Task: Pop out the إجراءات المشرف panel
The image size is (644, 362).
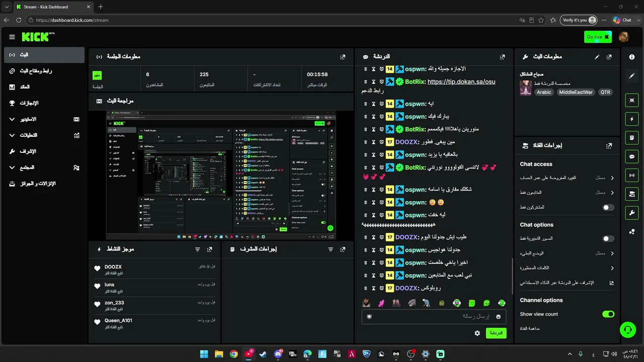Action: pyautogui.click(x=343, y=249)
